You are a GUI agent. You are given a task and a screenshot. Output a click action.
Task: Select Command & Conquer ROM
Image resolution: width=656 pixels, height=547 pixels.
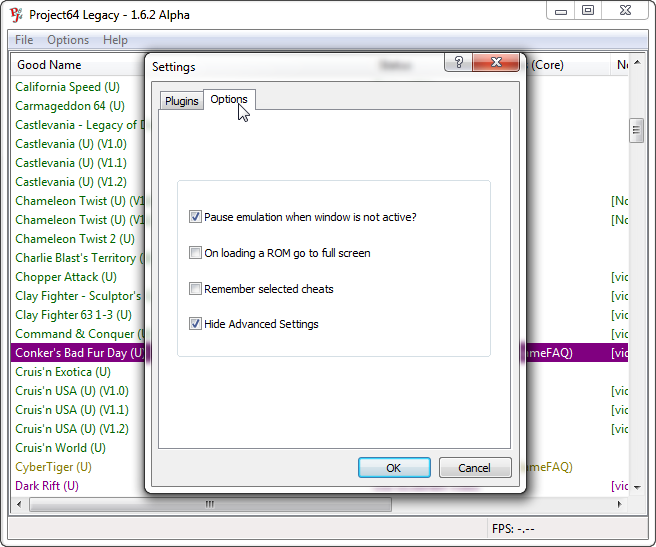(x=80, y=334)
